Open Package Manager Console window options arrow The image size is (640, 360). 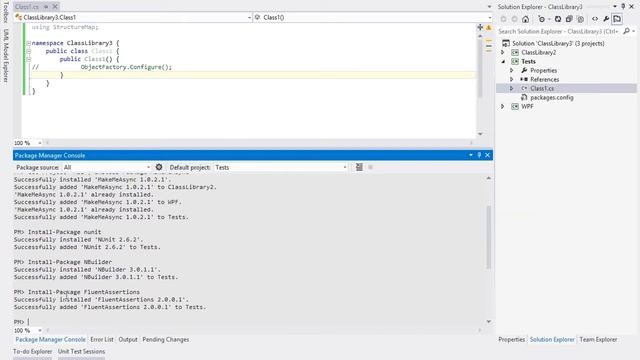(471, 155)
